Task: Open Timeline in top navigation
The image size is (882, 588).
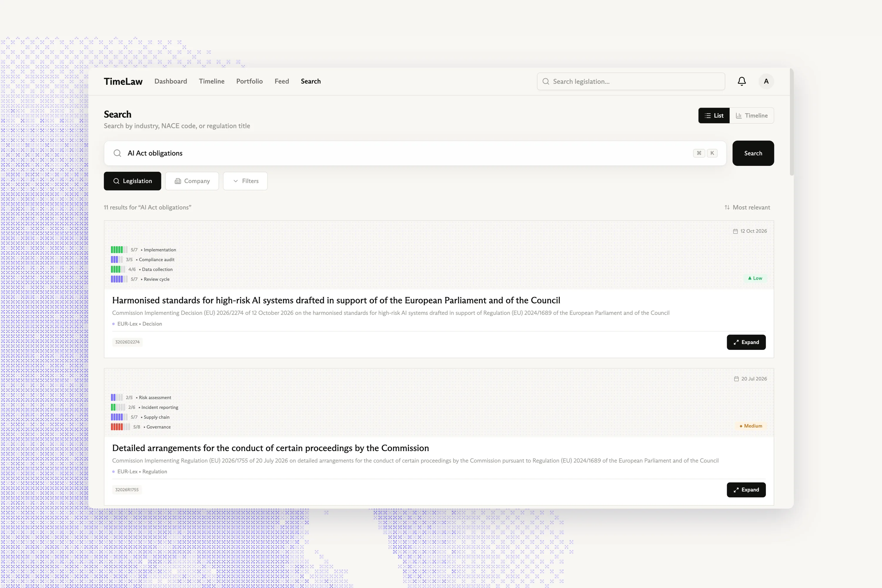Action: 211,81
